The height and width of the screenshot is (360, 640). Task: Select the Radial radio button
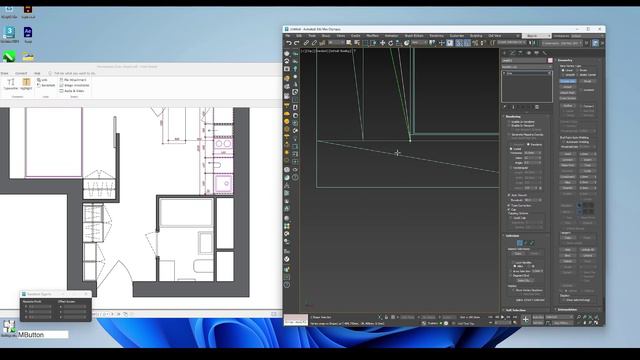(x=511, y=149)
